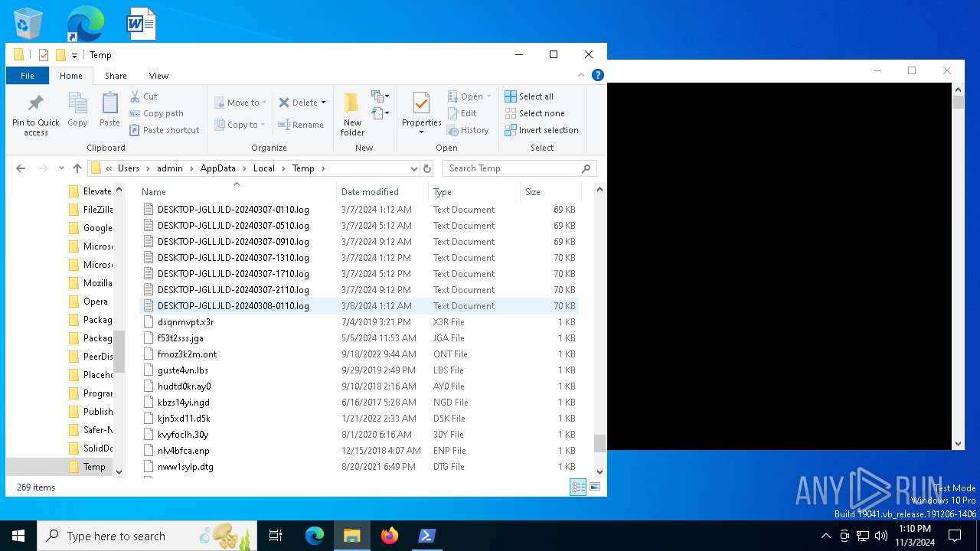The height and width of the screenshot is (551, 980).
Task: Open the Move to command
Action: (x=240, y=103)
